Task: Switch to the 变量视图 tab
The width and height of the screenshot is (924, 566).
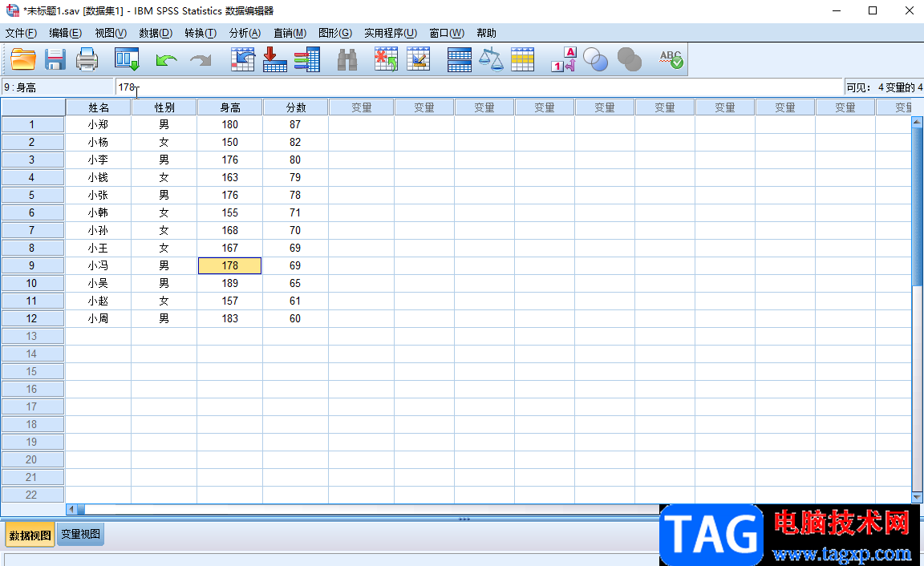Action: tap(81, 534)
